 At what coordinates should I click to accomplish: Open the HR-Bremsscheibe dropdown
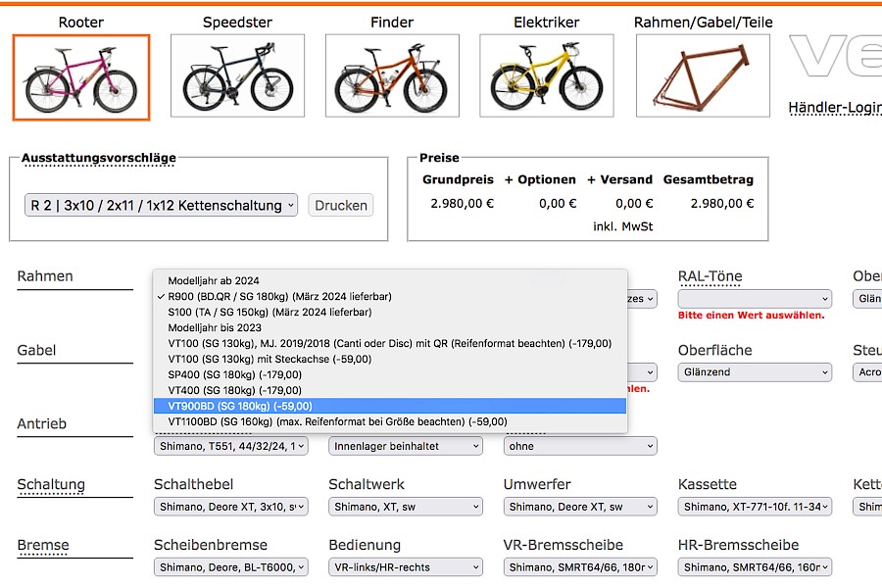754,567
